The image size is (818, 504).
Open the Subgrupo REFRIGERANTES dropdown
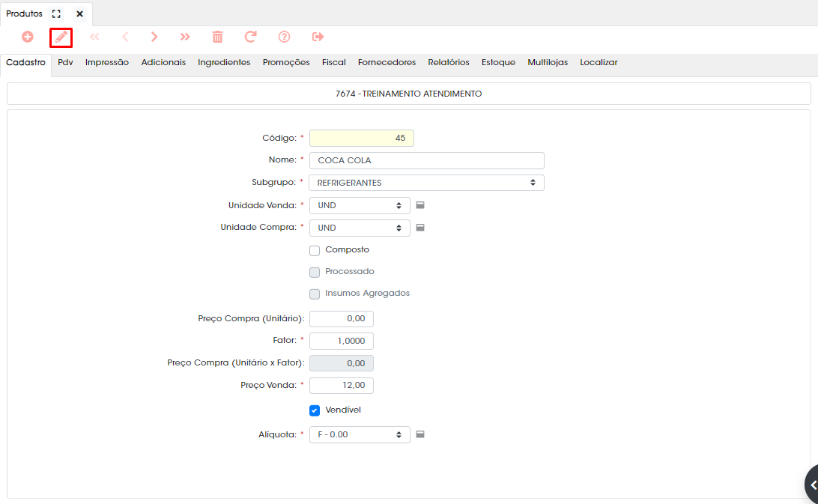tap(427, 183)
